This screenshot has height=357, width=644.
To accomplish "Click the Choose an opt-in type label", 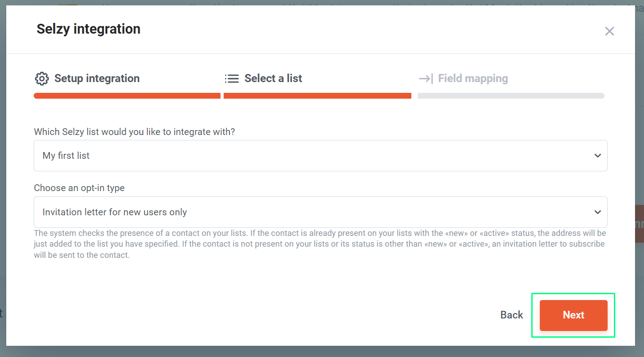I will pos(79,188).
